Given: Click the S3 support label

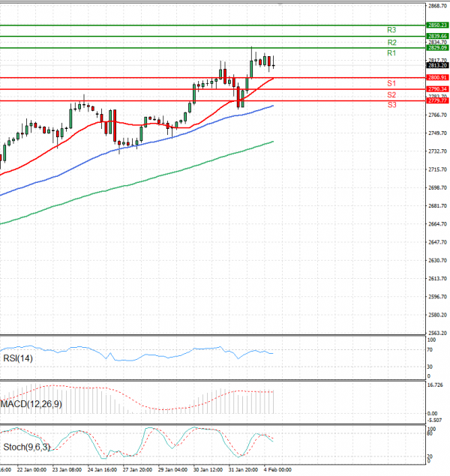Looking at the screenshot, I should [x=391, y=105].
